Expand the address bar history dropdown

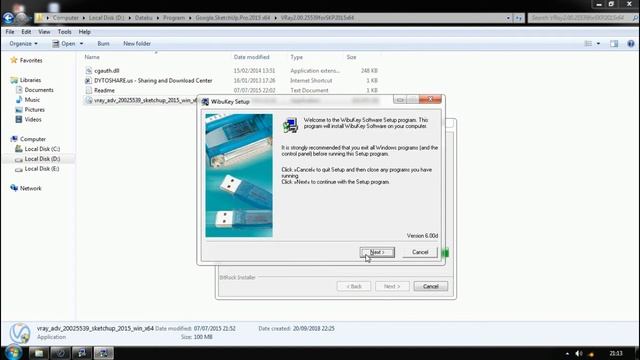(x=508, y=18)
